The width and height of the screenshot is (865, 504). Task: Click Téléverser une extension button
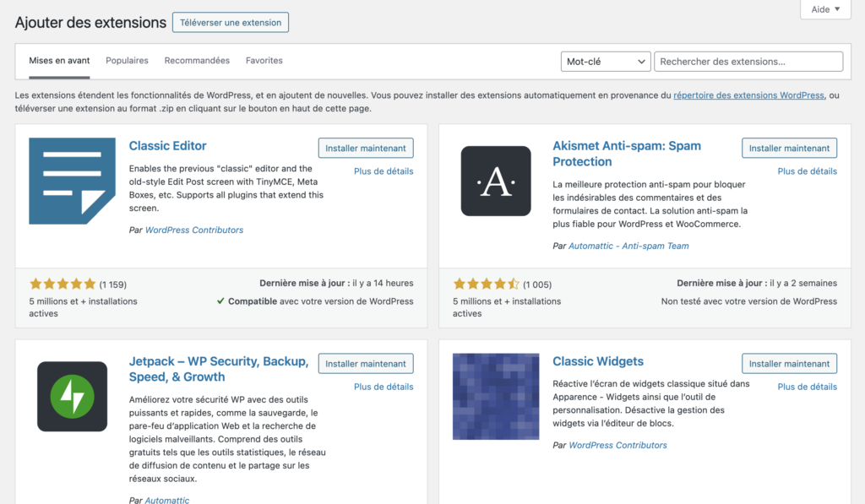(x=231, y=23)
